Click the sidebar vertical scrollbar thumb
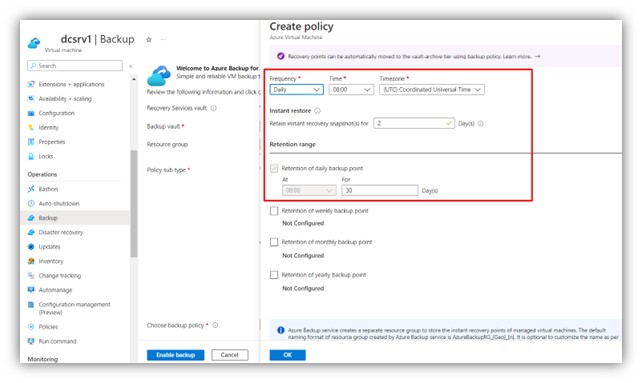This screenshot has height=383, width=642. point(134,204)
